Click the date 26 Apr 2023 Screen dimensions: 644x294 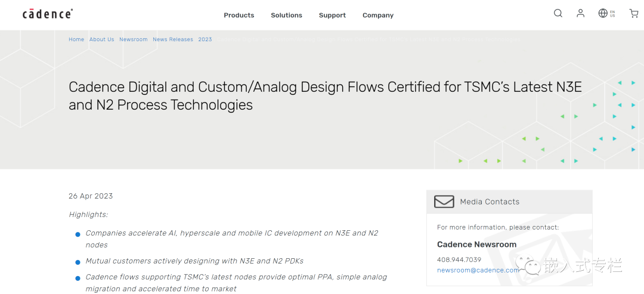(91, 196)
